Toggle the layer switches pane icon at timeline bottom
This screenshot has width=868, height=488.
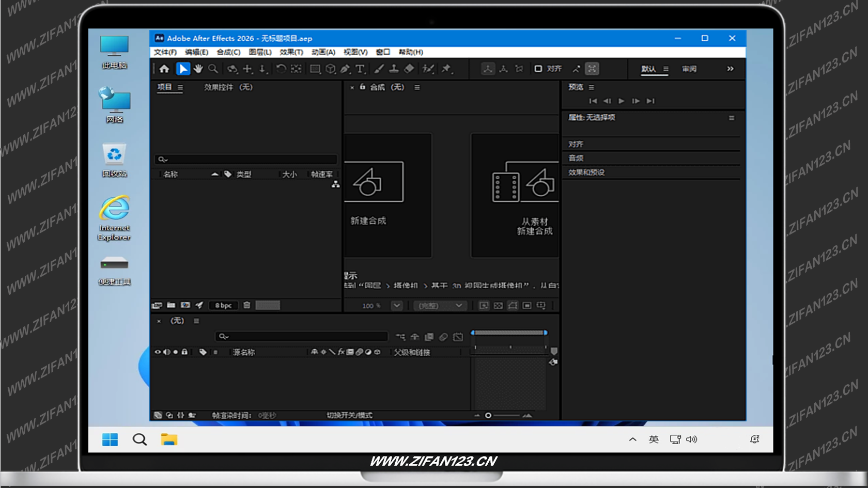pyautogui.click(x=158, y=415)
